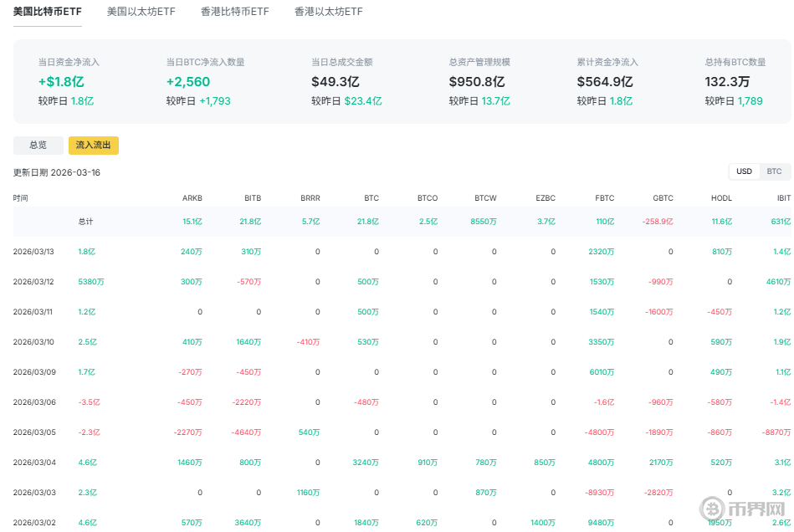Click the BTCO column header

pyautogui.click(x=428, y=198)
